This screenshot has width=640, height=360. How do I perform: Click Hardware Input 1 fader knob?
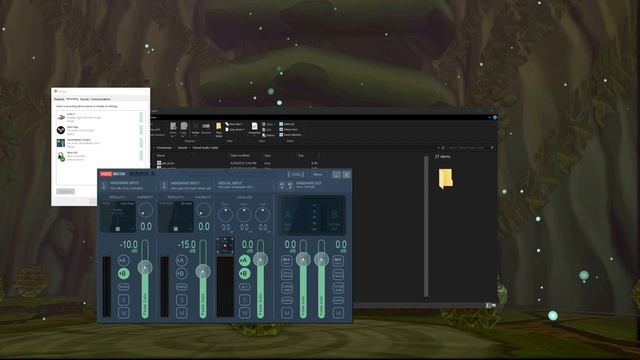coord(145,267)
